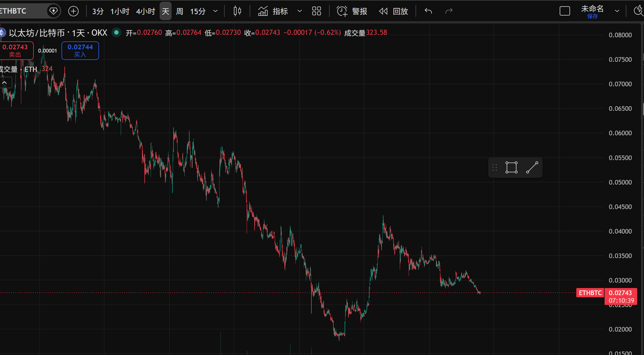Select the 3分 timeframe
Viewport: 644px width, 355px height.
(98, 11)
